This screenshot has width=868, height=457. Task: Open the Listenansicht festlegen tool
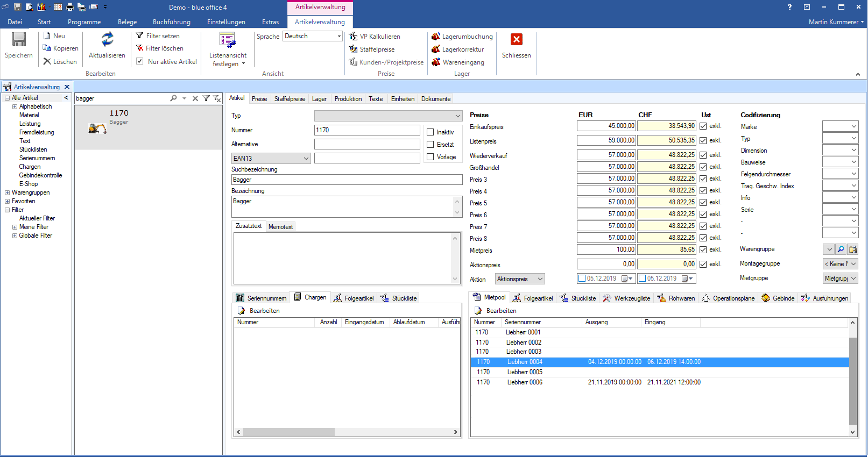click(x=228, y=40)
